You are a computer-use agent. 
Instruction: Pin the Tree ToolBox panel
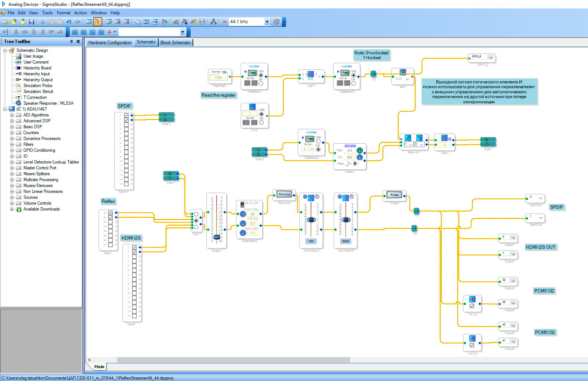click(71, 42)
